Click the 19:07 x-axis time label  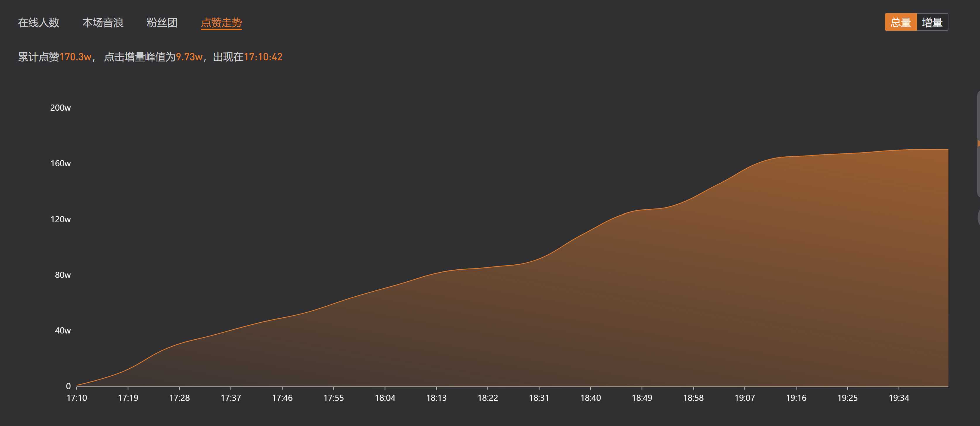745,398
